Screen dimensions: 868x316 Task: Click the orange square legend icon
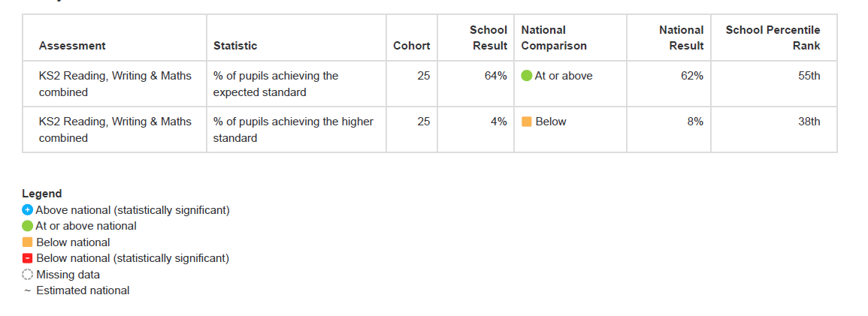[28, 242]
